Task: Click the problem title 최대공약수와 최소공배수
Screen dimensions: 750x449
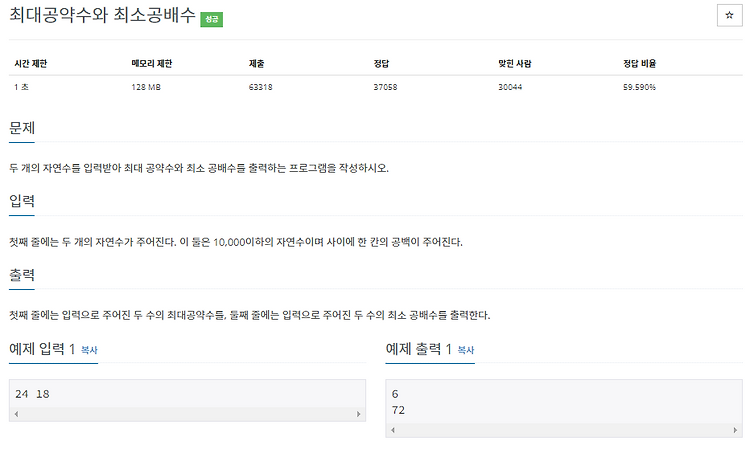Action: (102, 15)
